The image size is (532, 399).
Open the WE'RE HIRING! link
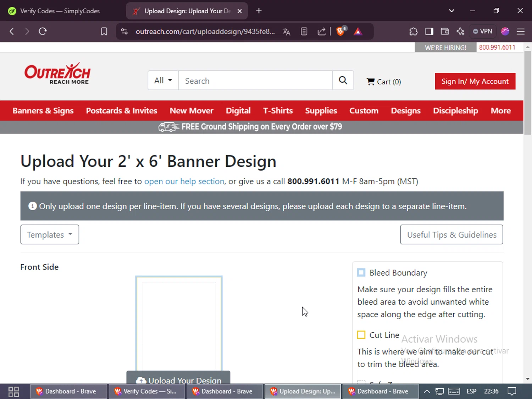pos(445,48)
